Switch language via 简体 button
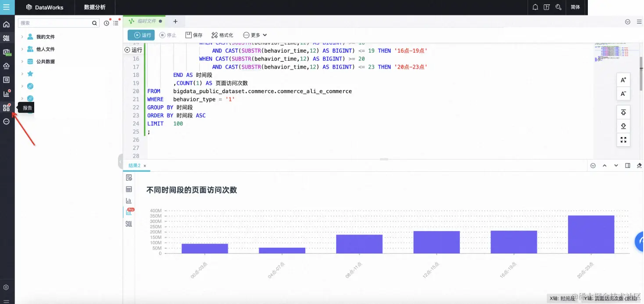644x304 pixels. 575,7
